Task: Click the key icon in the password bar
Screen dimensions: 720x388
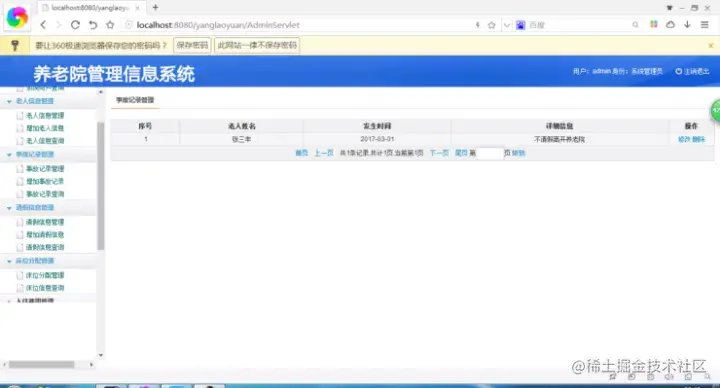Action: tap(15, 45)
